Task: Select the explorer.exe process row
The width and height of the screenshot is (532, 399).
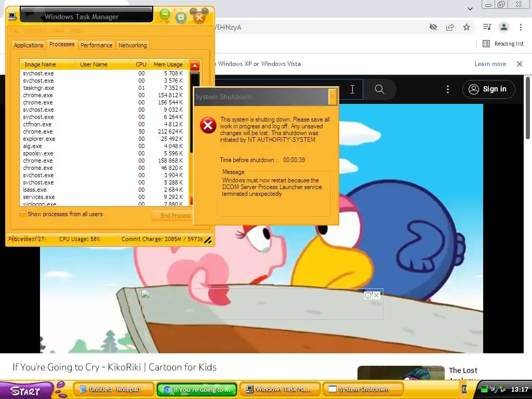Action: click(x=103, y=139)
